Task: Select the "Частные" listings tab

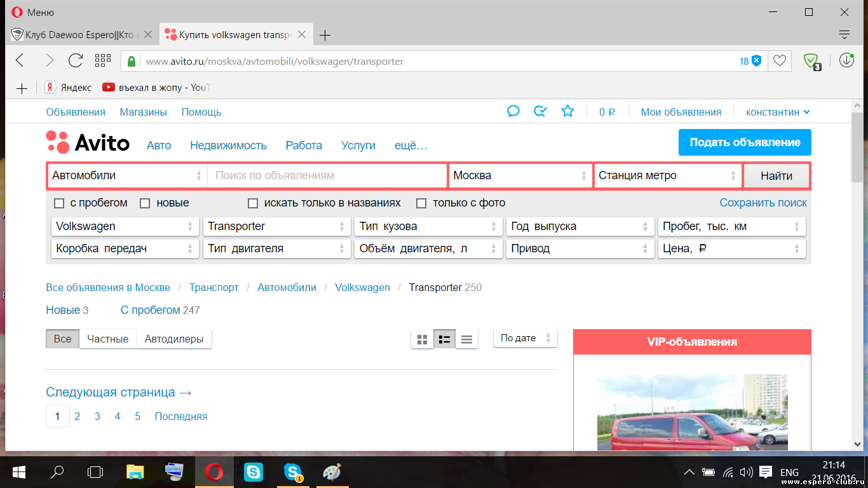Action: tap(107, 339)
